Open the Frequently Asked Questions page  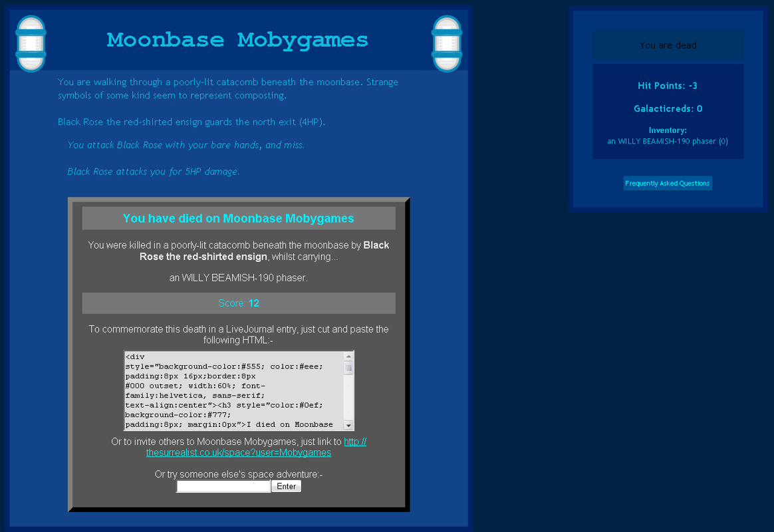pyautogui.click(x=668, y=184)
